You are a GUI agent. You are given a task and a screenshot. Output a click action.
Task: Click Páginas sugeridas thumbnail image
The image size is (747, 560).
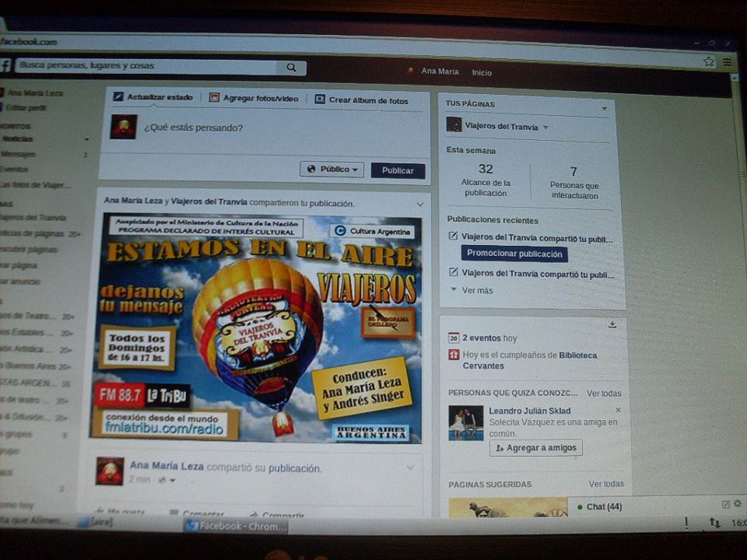pos(508,508)
